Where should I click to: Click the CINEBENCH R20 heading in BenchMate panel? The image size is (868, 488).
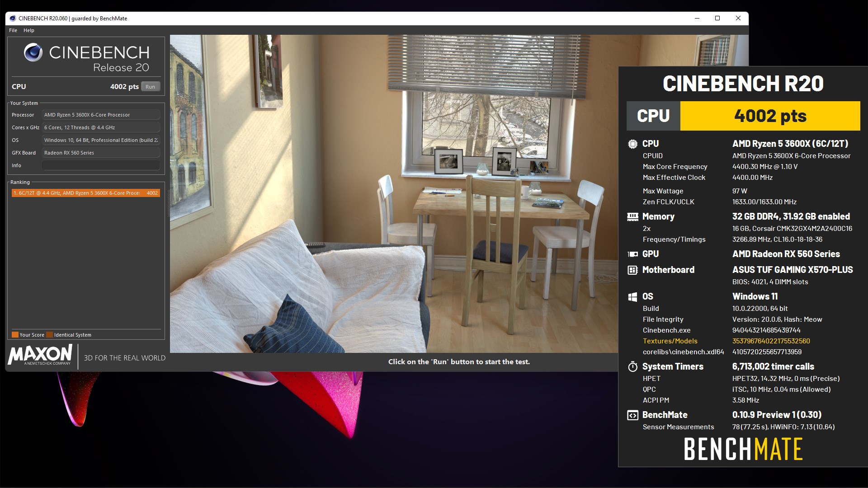tap(743, 84)
